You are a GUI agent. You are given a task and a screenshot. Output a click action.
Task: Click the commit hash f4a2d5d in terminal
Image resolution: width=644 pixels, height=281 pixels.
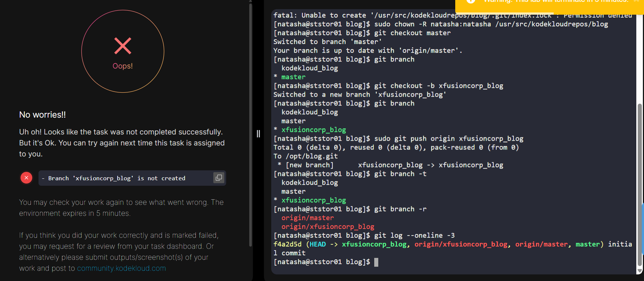(287, 244)
